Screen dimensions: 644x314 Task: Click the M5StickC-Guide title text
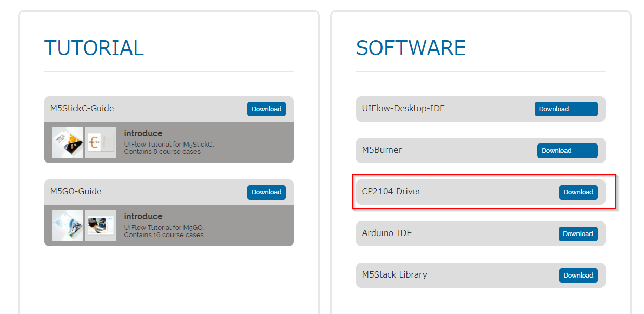(82, 109)
